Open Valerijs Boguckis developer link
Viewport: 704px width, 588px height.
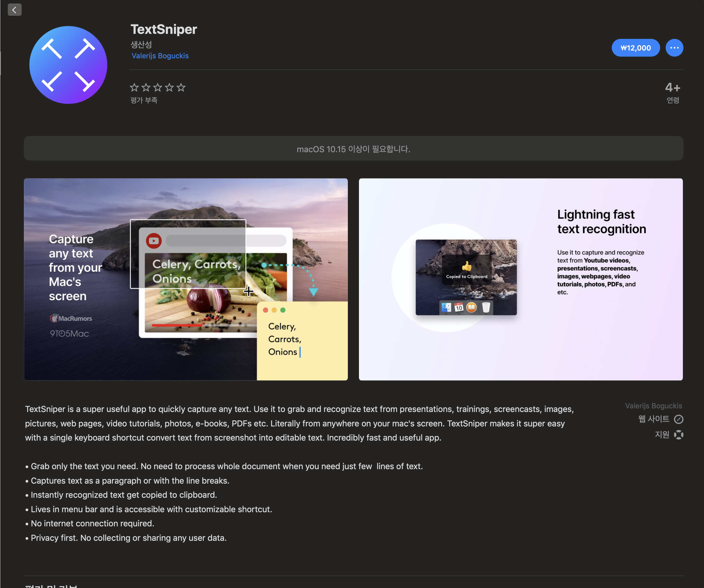(160, 56)
